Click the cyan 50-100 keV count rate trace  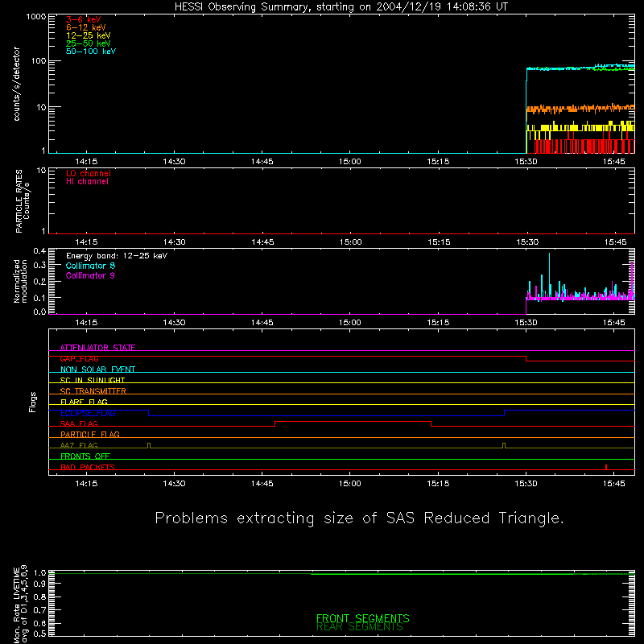pyautogui.click(x=580, y=67)
